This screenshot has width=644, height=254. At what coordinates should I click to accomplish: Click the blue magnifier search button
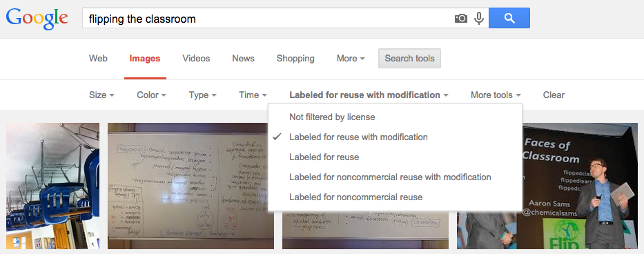pyautogui.click(x=509, y=18)
